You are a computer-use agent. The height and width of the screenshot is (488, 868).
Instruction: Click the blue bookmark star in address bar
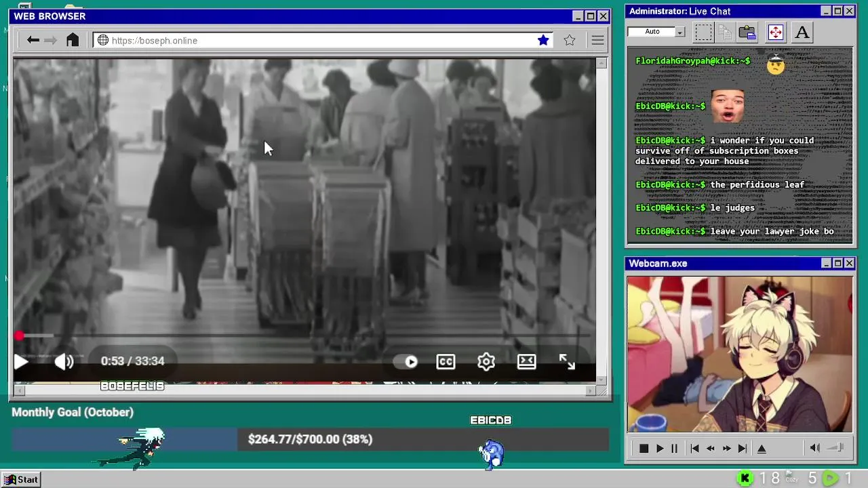(543, 41)
